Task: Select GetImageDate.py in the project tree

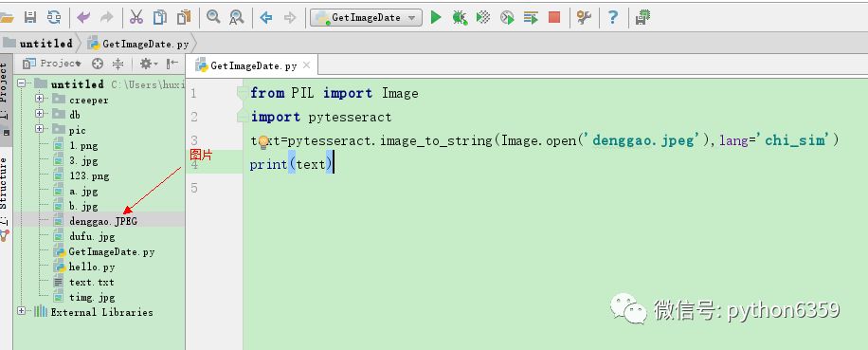Action: (x=111, y=252)
